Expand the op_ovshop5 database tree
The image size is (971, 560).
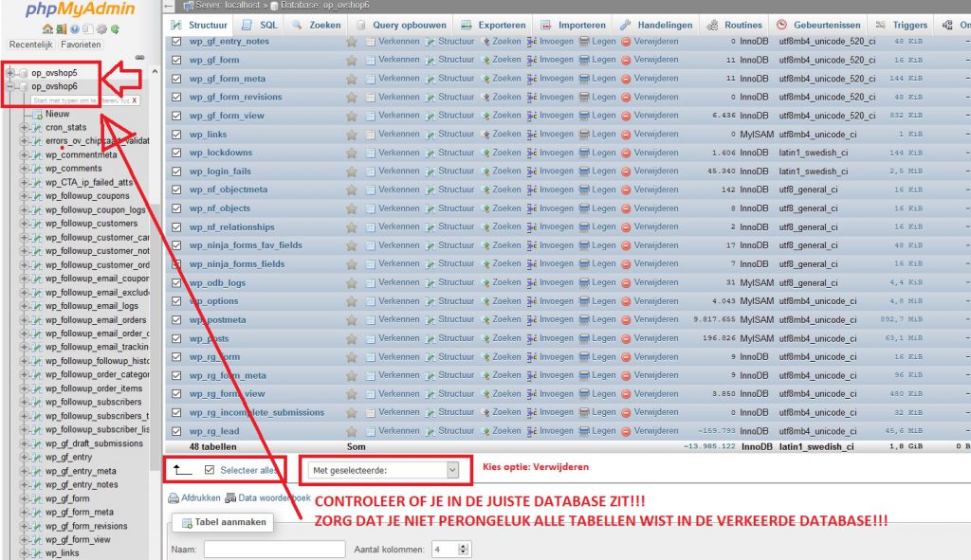coord(10,73)
